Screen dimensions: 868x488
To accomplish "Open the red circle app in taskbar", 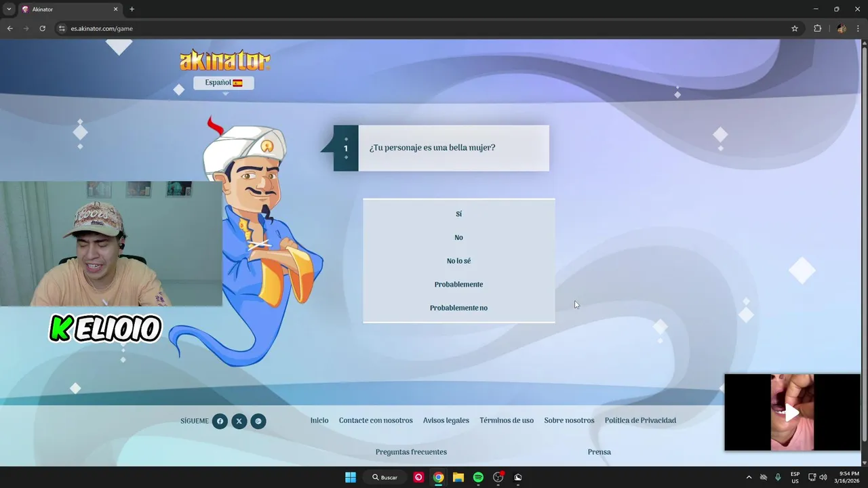I will point(418,477).
